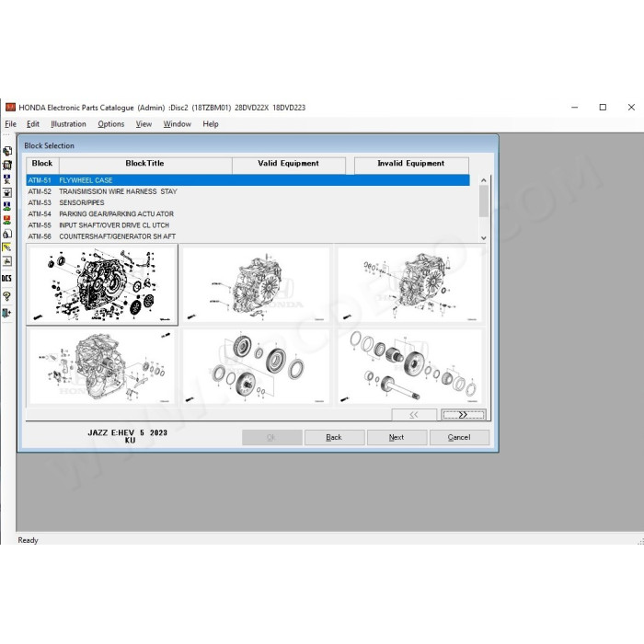Select the ATM-53 SENSOR/PIPES row
This screenshot has width=644, height=644.
tap(247, 203)
